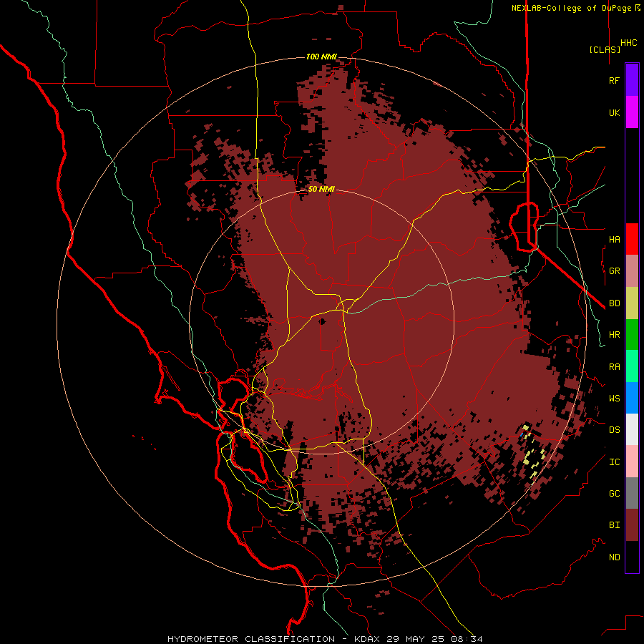The image size is (644, 644).
Task: Click the 'HA' legend label
Action: coord(614,239)
